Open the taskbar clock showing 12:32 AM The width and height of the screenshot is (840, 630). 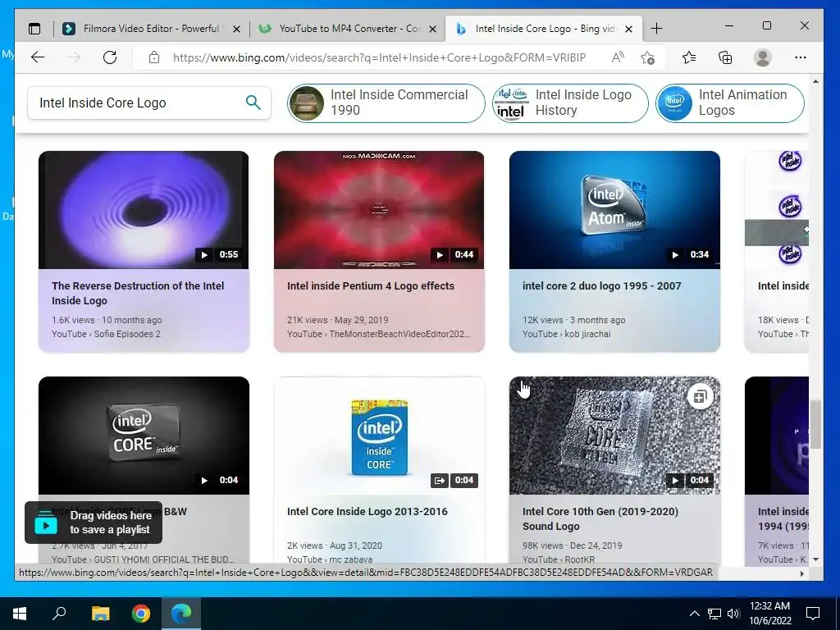[769, 614]
